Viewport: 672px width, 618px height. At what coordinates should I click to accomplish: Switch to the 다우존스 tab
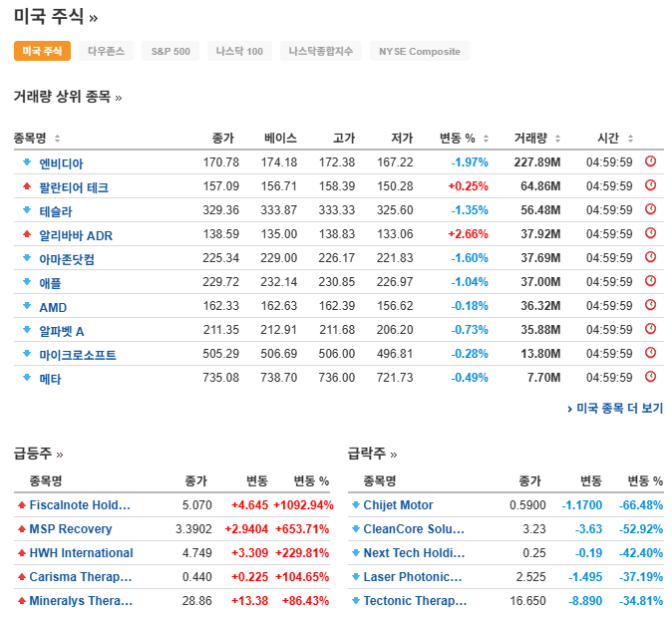(106, 51)
